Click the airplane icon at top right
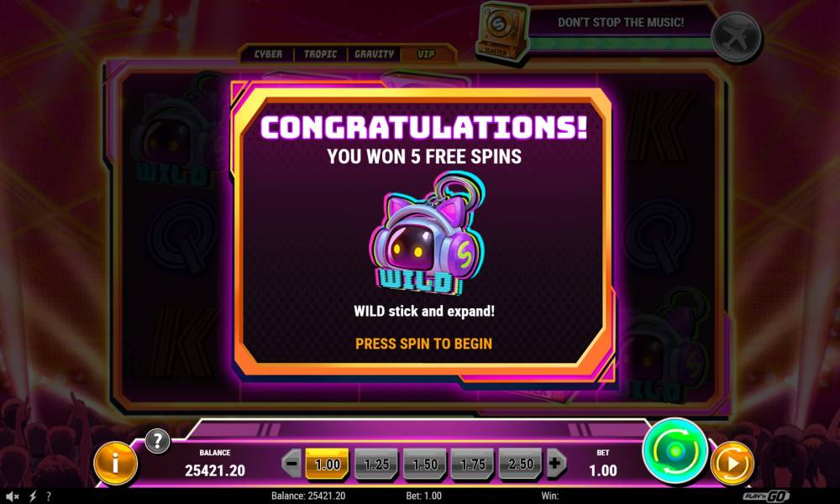840x504 pixels. tap(737, 38)
